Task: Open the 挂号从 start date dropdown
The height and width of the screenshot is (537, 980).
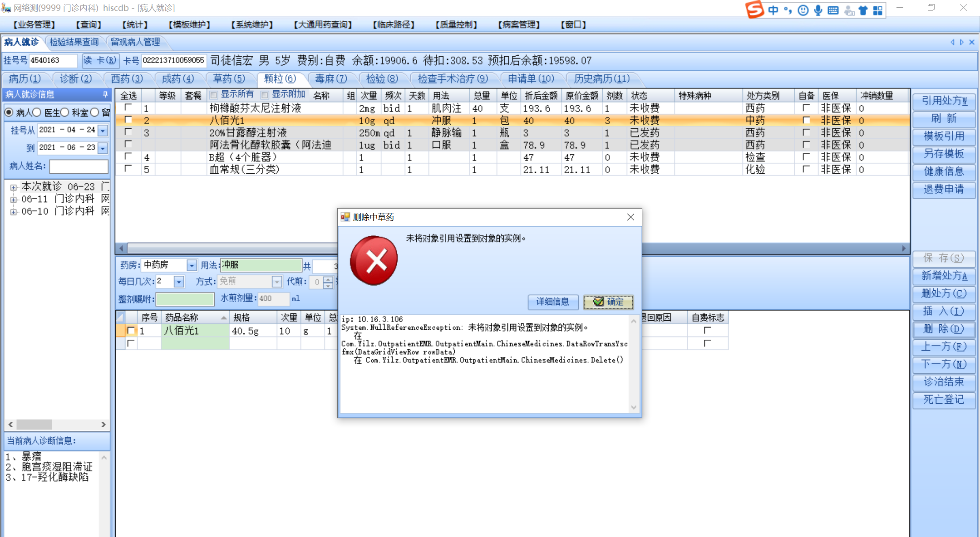Action: click(x=103, y=131)
